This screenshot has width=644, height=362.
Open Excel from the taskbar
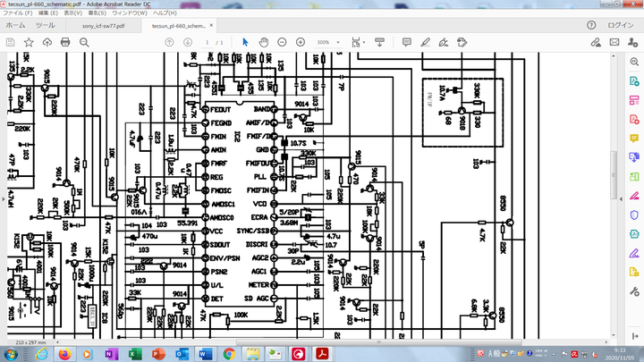click(135, 354)
